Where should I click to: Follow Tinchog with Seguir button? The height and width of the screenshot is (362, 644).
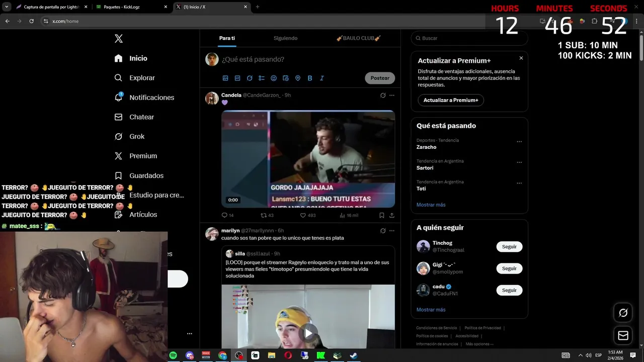[509, 247]
